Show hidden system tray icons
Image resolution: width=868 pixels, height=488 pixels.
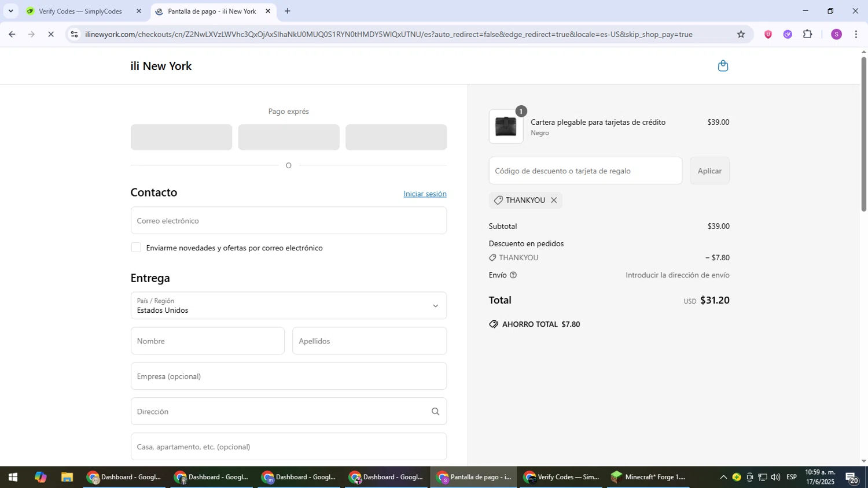723,478
